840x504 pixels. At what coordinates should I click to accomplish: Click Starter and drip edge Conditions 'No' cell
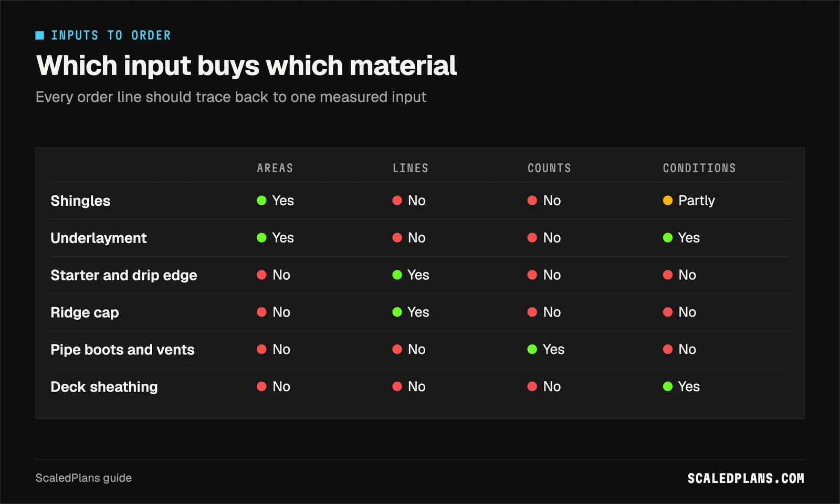coord(679,275)
